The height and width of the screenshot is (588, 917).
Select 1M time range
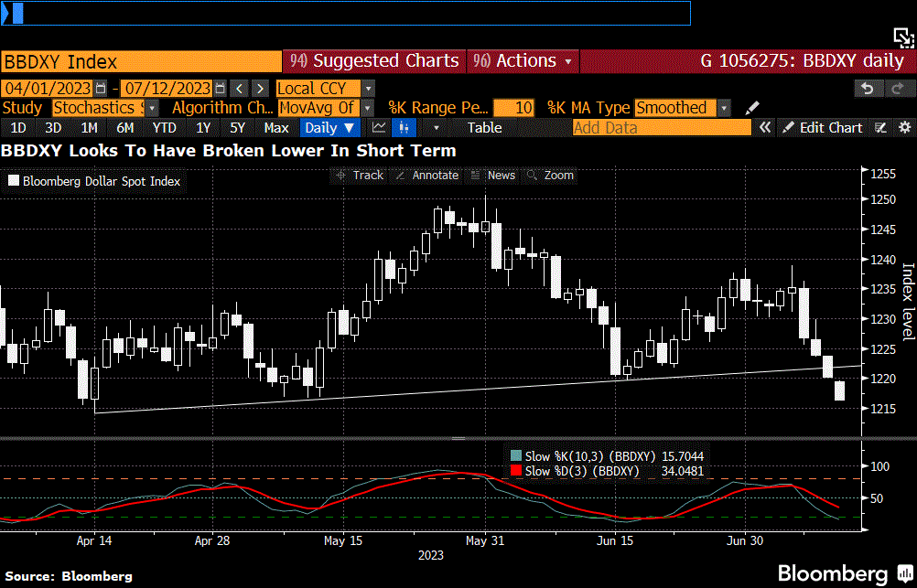(89, 127)
